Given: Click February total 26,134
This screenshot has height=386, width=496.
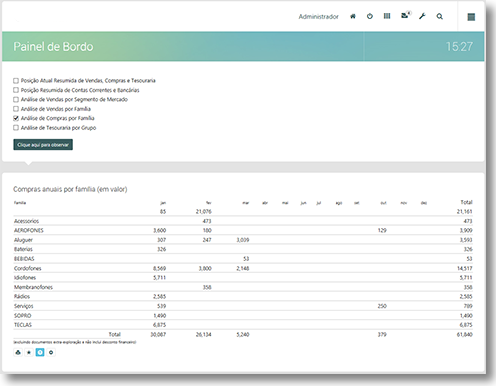Looking at the screenshot, I should pyautogui.click(x=203, y=334).
